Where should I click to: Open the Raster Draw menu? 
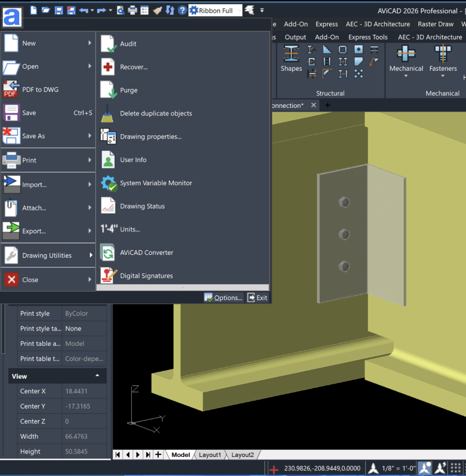point(435,24)
